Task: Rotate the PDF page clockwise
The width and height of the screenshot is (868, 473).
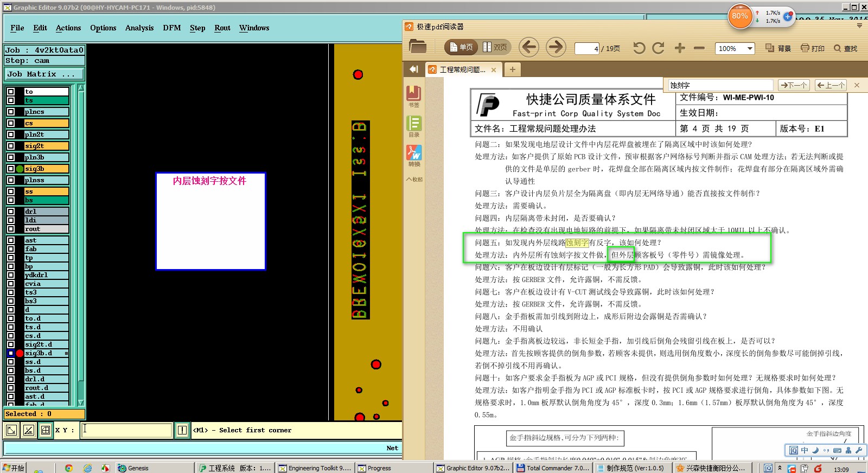Action: click(x=658, y=48)
